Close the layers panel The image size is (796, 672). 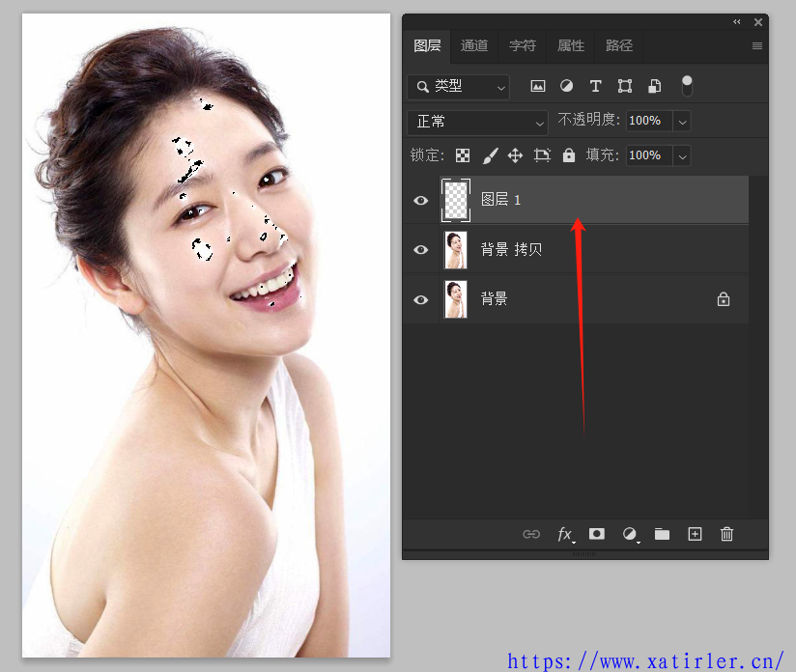point(758,22)
